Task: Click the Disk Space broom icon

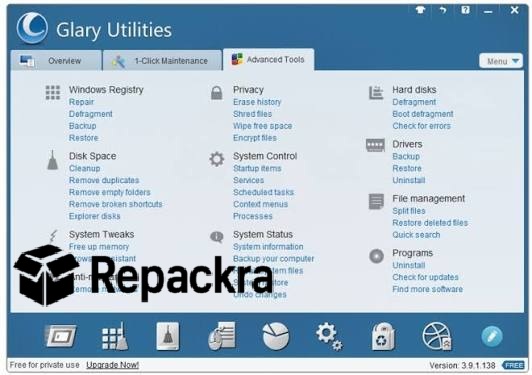Action: (x=52, y=160)
